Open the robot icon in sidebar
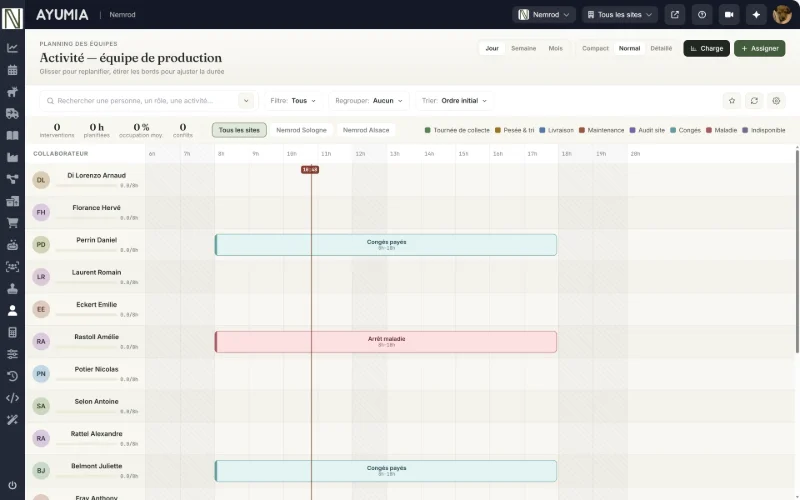This screenshot has height=500, width=800. (x=12, y=245)
